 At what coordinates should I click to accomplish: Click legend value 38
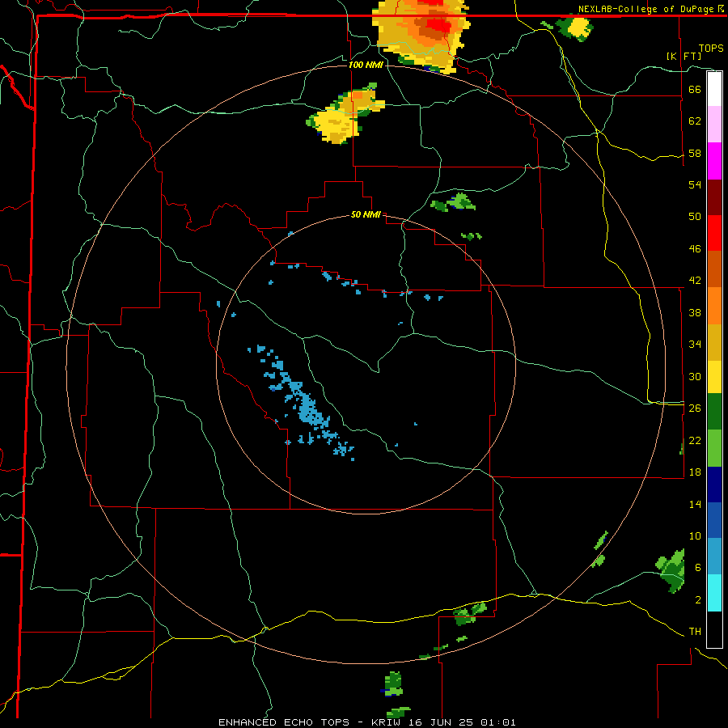(695, 312)
